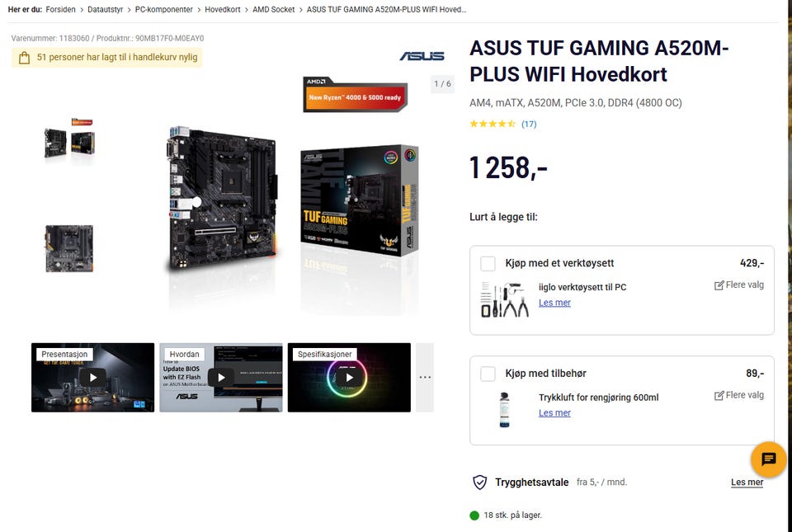Open Flere valg for the tilbehør
Screen dimensions: 792x532
(x=739, y=395)
